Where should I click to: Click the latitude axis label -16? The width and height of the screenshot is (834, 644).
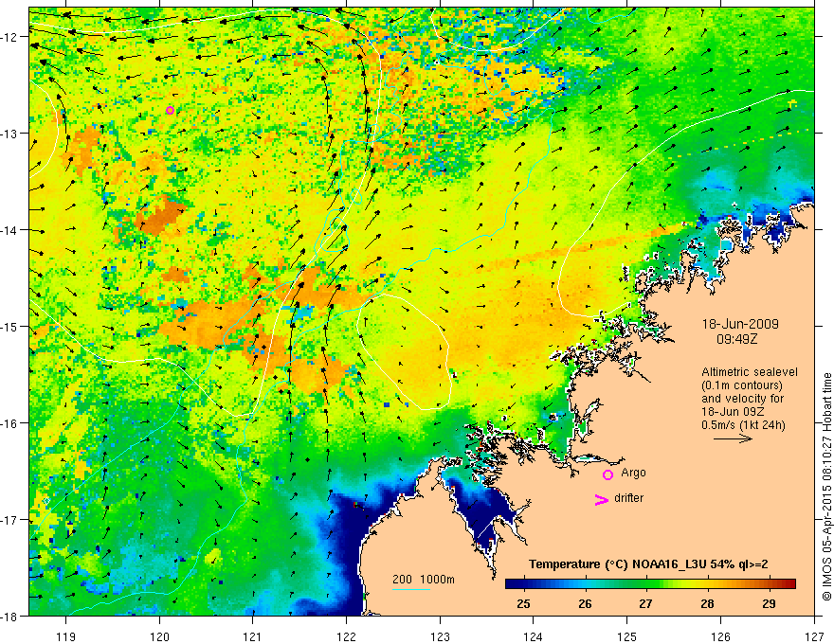(9, 423)
